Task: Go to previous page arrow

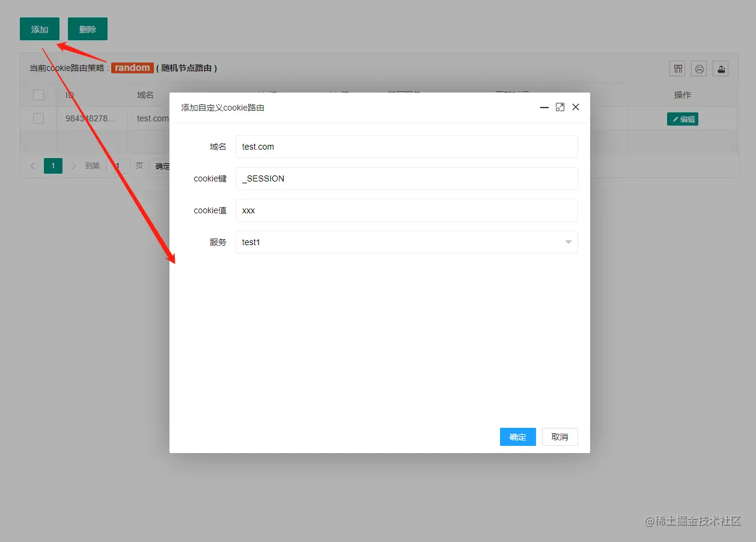Action: click(x=32, y=166)
